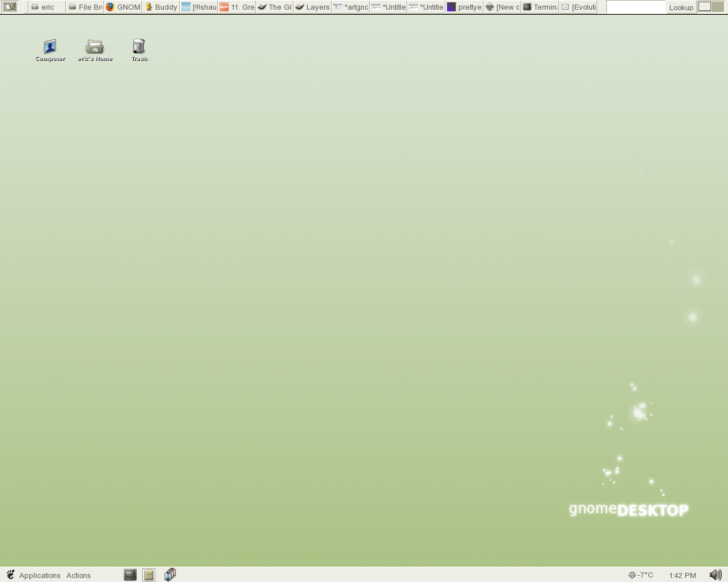Activate the 11. Gre window button
This screenshot has height=582, width=728.
pyautogui.click(x=237, y=7)
